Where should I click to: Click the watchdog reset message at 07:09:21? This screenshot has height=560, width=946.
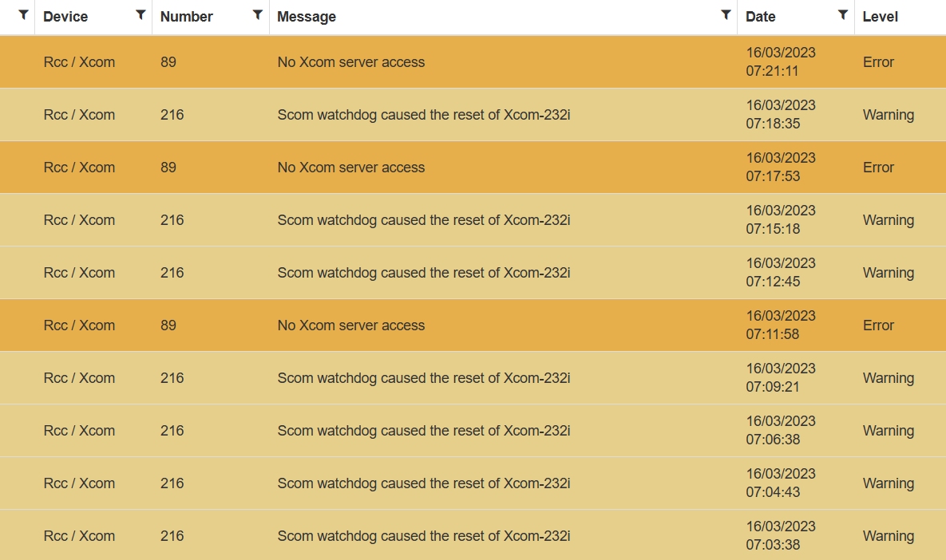click(424, 378)
